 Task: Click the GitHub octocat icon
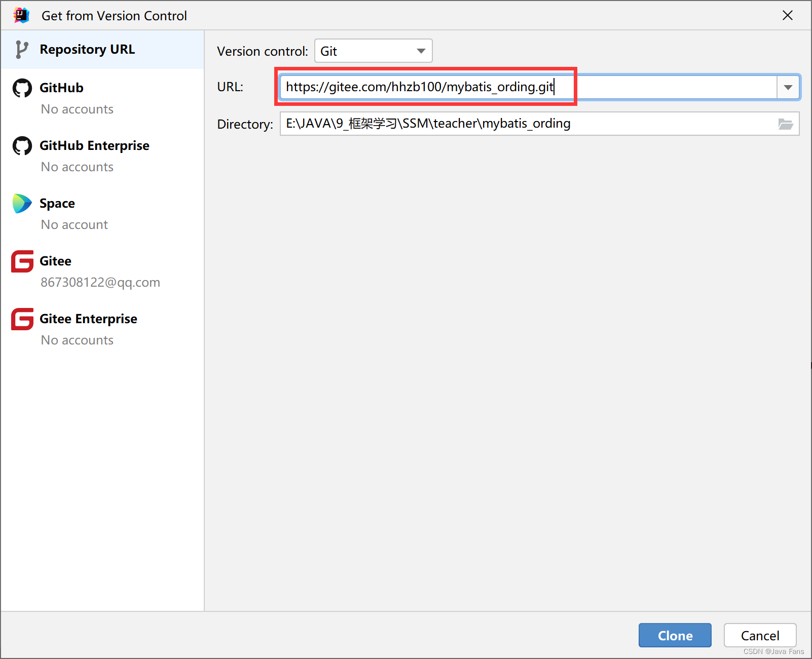(x=22, y=88)
